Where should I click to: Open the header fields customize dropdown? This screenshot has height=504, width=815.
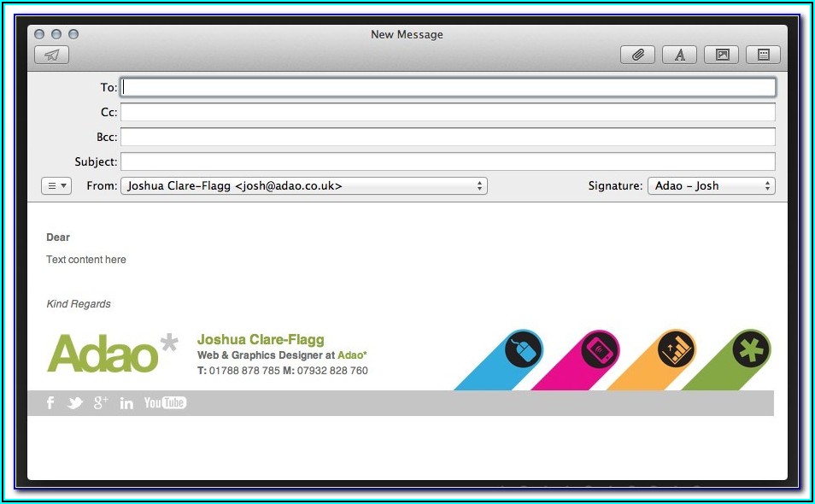pyautogui.click(x=56, y=185)
